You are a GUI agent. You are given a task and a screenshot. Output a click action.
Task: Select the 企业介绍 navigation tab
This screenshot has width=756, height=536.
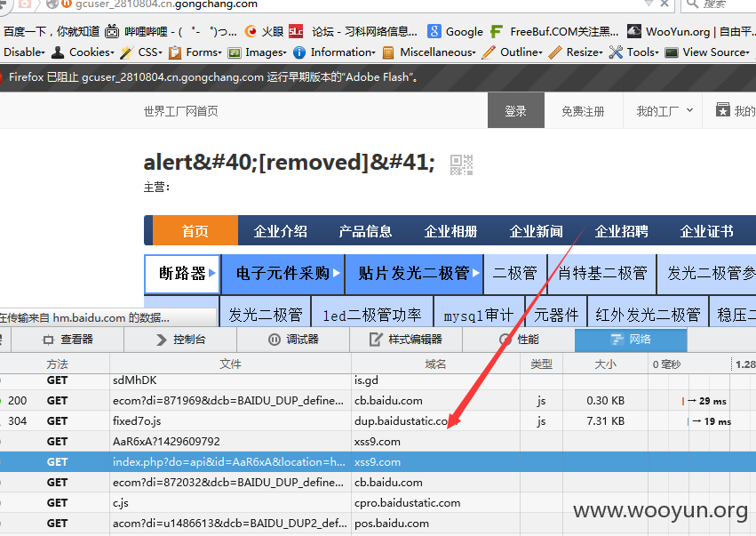point(281,230)
